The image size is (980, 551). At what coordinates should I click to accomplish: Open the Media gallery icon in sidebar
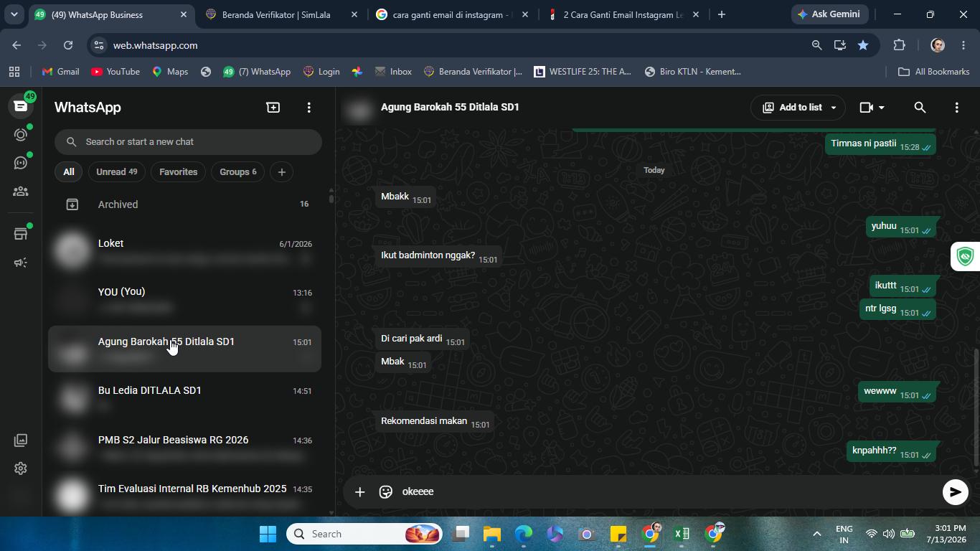tap(21, 440)
